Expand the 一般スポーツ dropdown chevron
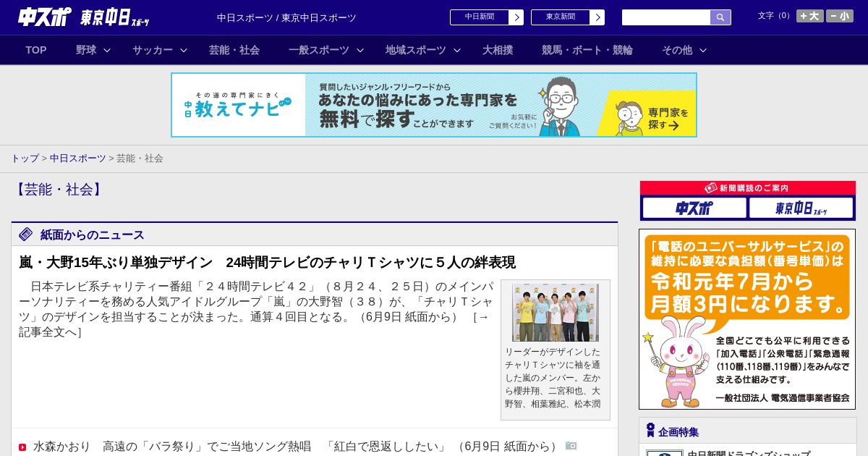Viewport: 868px width, 456px height. (360, 50)
